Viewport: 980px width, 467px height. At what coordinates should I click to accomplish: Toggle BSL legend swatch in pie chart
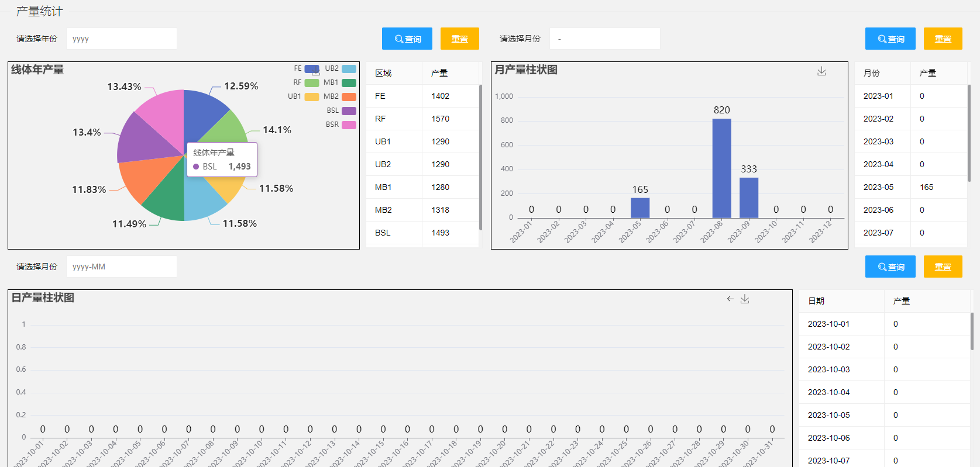point(349,111)
